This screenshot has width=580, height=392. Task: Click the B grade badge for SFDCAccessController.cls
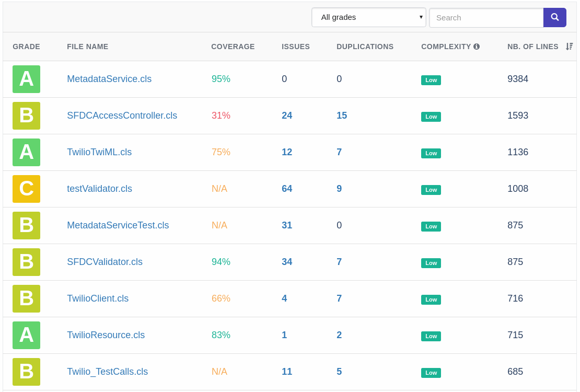[26, 116]
